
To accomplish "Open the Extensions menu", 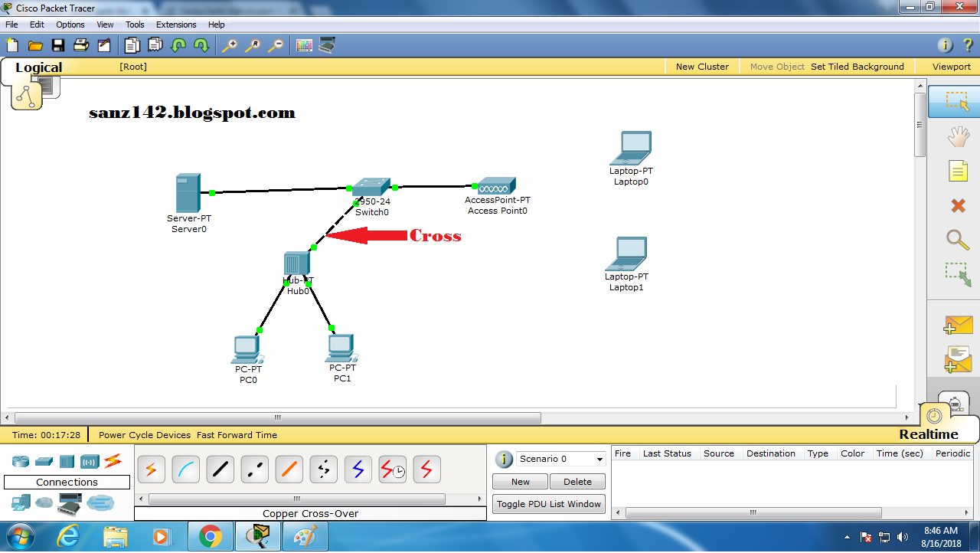I will pyautogui.click(x=176, y=25).
